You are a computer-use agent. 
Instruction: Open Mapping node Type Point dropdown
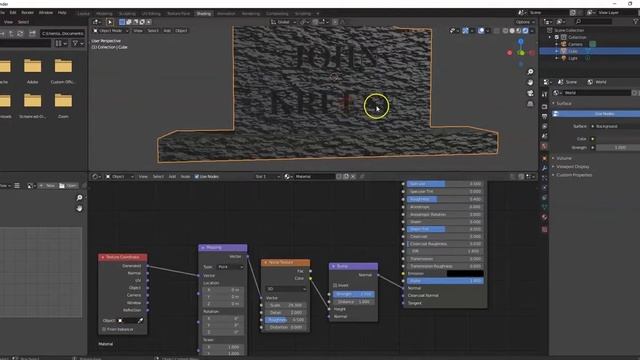coord(231,267)
